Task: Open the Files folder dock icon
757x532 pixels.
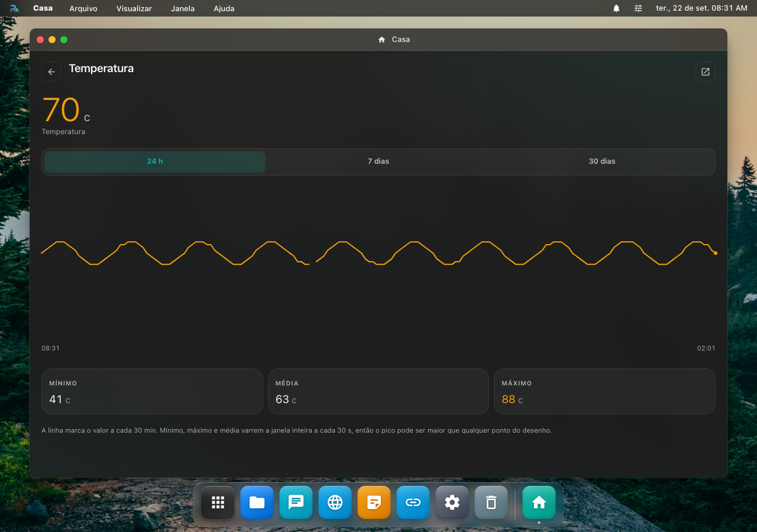Action: 257,502
